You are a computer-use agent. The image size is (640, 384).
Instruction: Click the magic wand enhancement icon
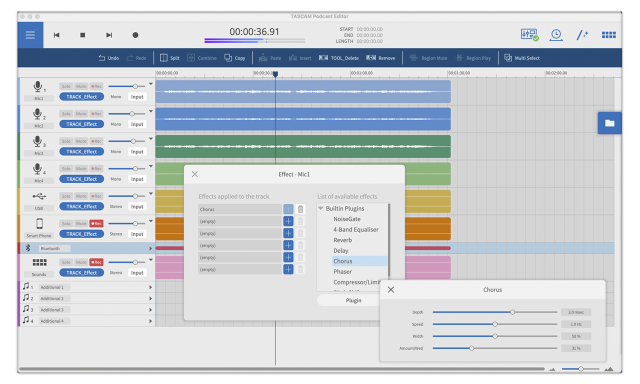[x=582, y=35]
